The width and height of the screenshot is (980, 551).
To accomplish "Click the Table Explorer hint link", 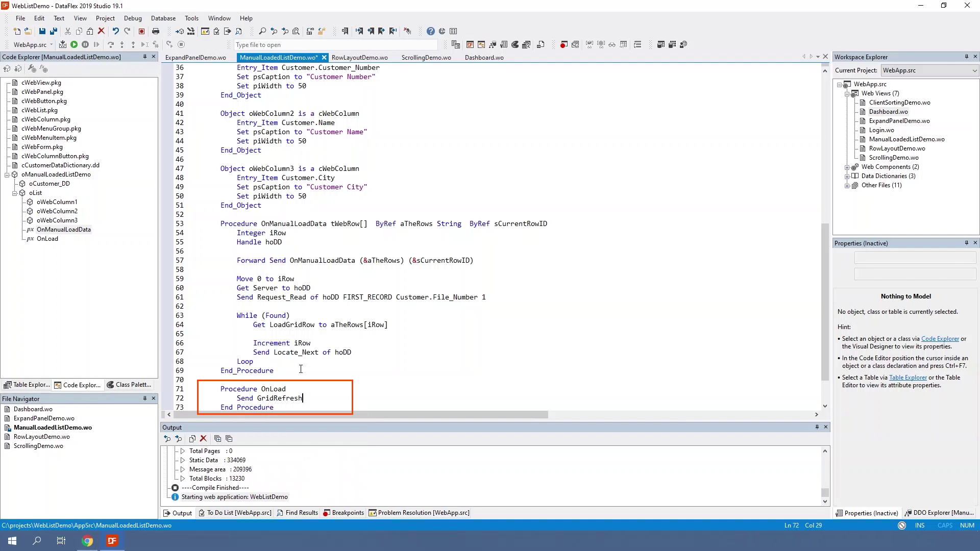I will [908, 378].
